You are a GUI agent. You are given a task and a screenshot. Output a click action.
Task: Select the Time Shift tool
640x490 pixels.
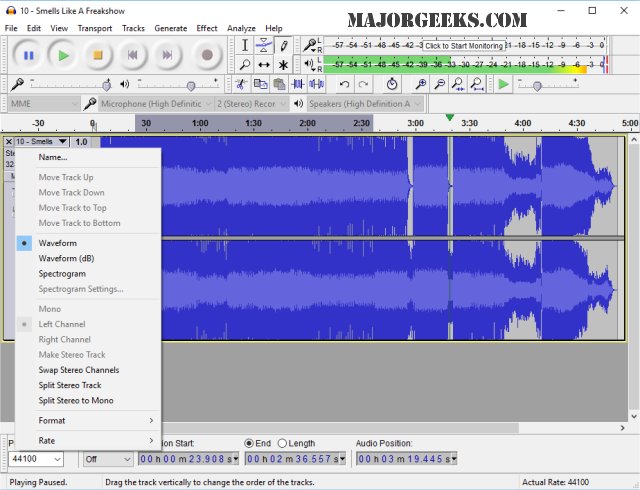[x=264, y=65]
